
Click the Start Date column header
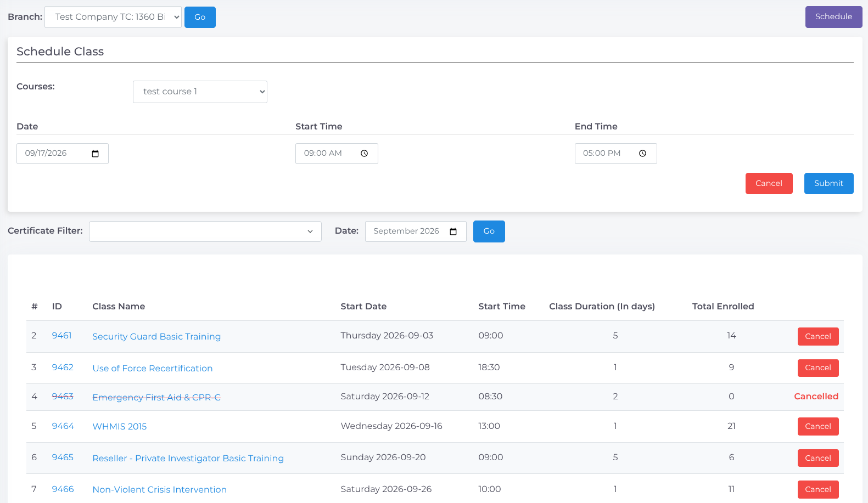pyautogui.click(x=363, y=307)
